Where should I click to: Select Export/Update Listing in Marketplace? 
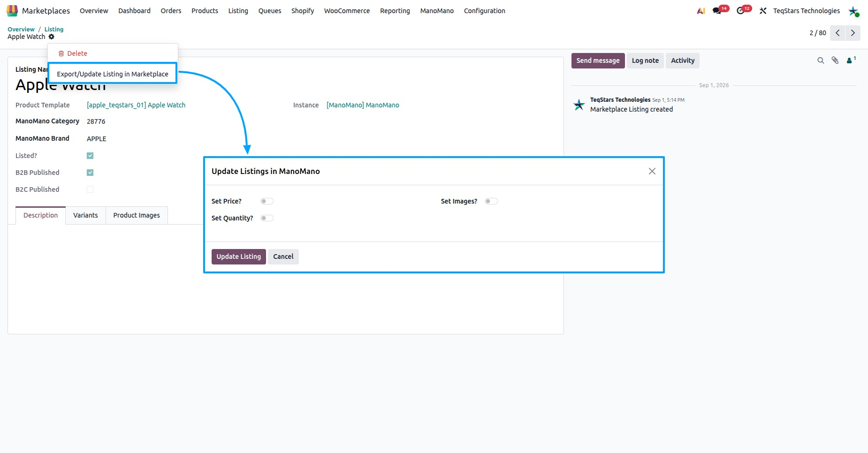tap(113, 74)
